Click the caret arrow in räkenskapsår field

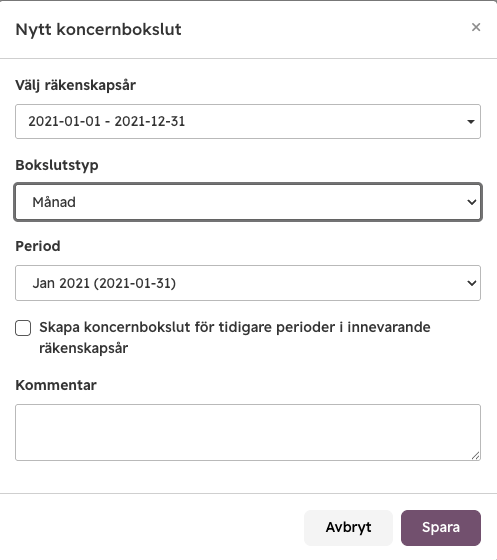pos(471,122)
